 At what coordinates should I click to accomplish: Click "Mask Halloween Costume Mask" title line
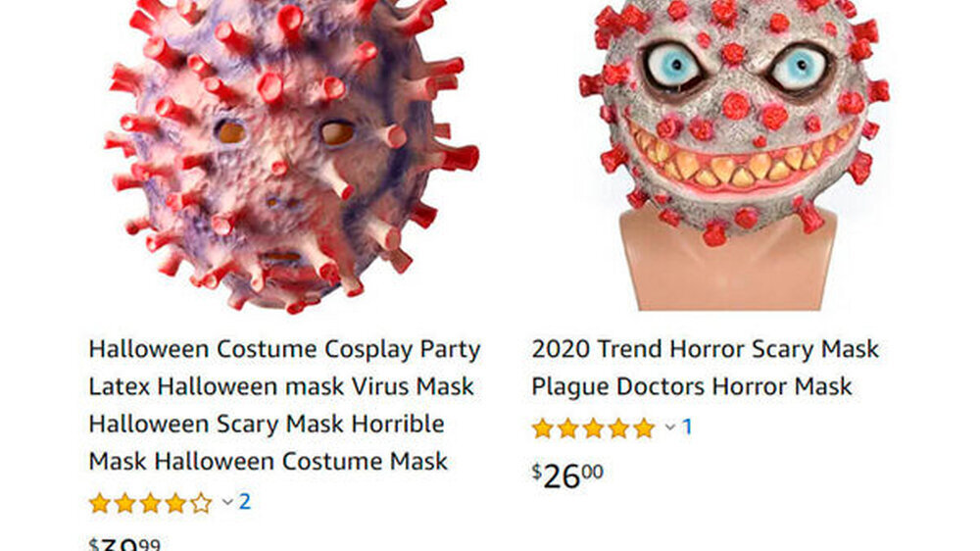click(268, 461)
